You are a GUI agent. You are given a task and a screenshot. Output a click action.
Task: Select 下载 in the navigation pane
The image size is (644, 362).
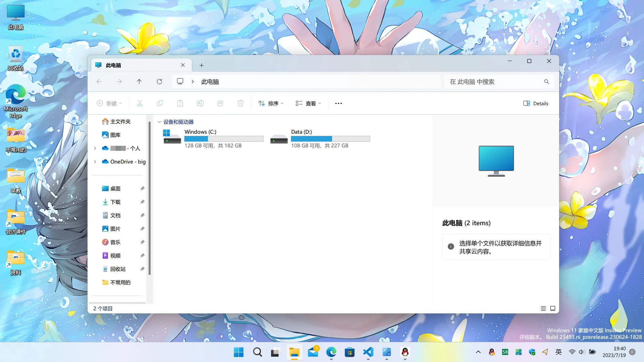point(115,202)
